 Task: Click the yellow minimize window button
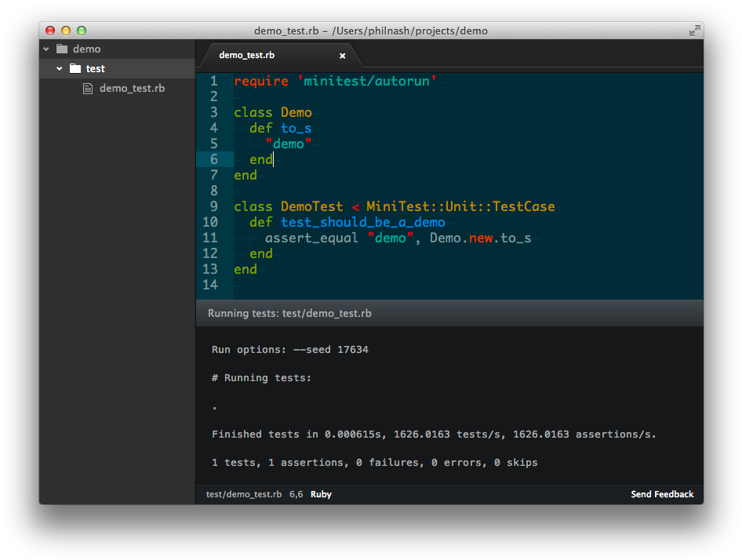[66, 31]
